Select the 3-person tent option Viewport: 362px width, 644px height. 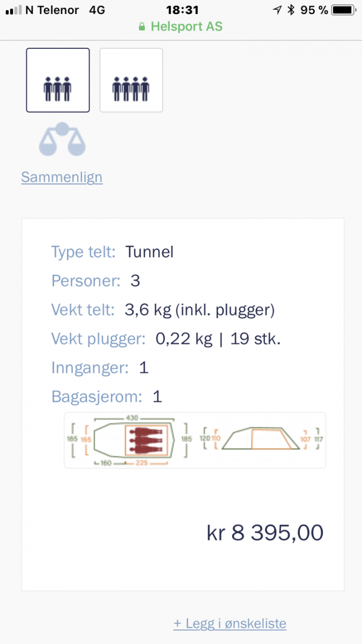coord(58,80)
